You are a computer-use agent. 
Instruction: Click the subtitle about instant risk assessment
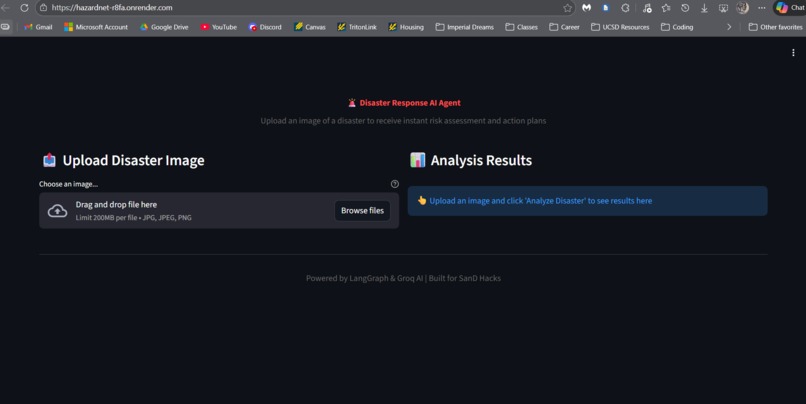point(403,121)
